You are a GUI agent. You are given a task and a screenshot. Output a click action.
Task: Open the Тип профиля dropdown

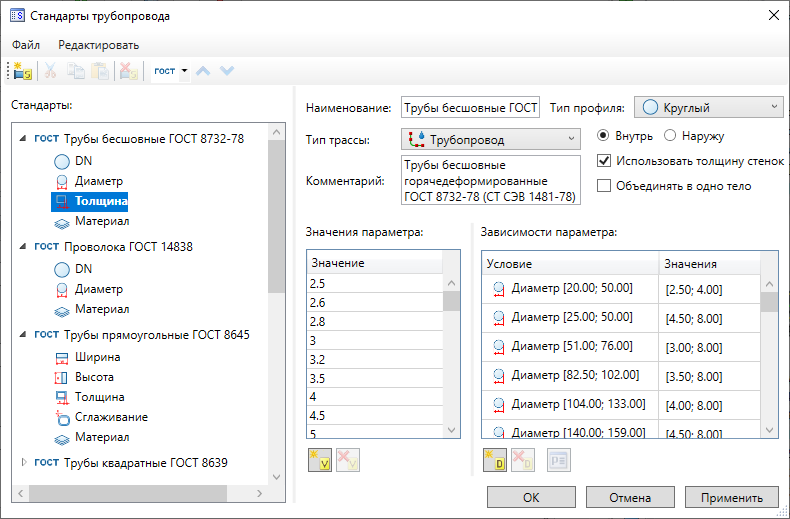(x=708, y=108)
